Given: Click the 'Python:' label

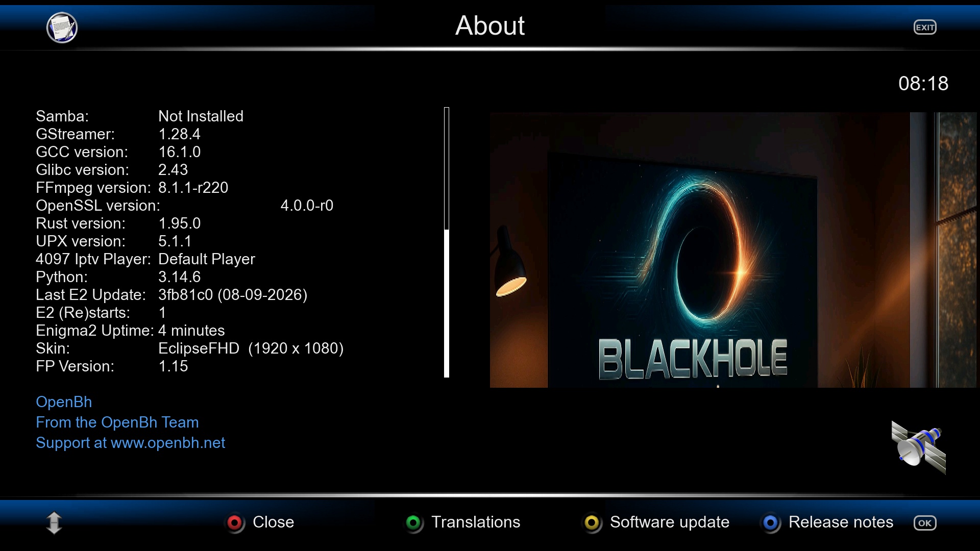Looking at the screenshot, I should coord(62,278).
